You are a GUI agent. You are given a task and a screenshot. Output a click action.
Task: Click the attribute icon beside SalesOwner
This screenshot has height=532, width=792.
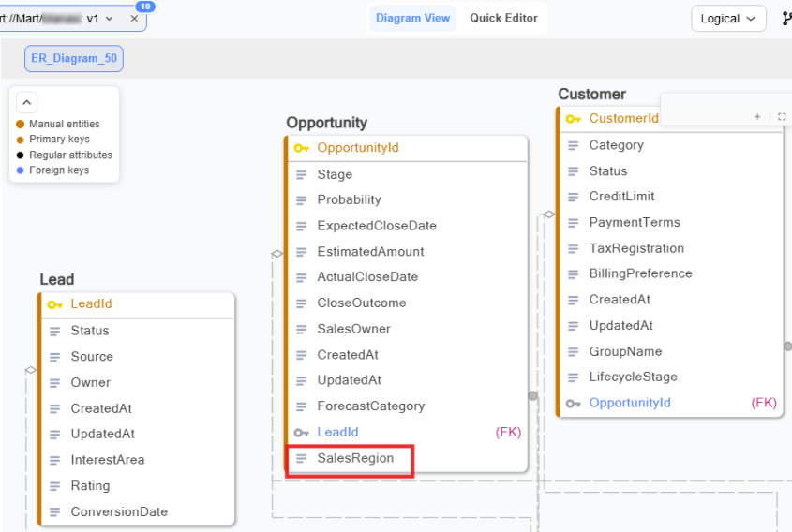click(x=301, y=329)
